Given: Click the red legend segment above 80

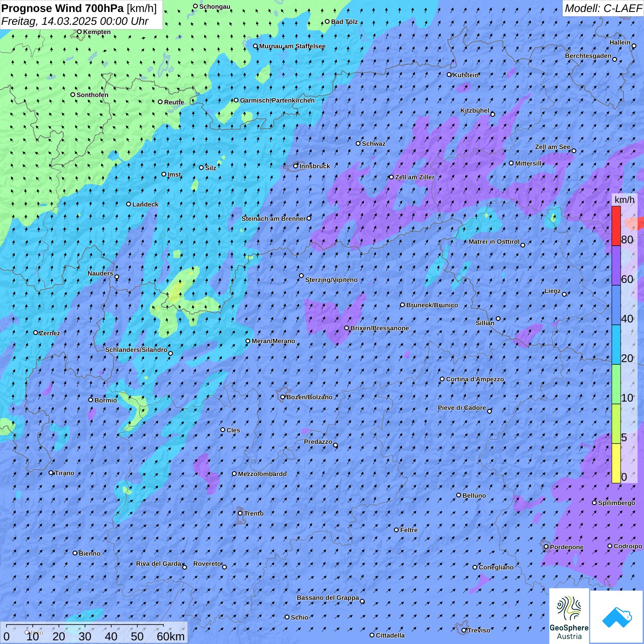Looking at the screenshot, I should [616, 226].
